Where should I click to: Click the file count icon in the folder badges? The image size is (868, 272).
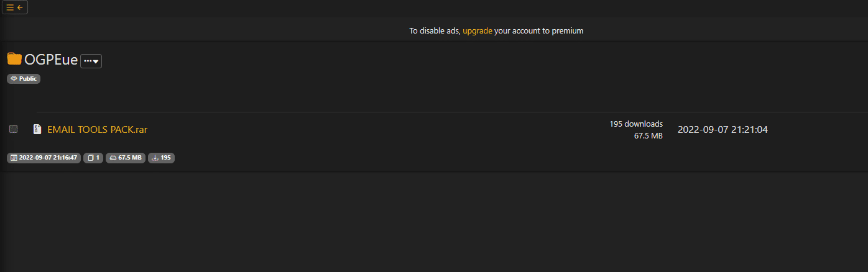coord(91,158)
